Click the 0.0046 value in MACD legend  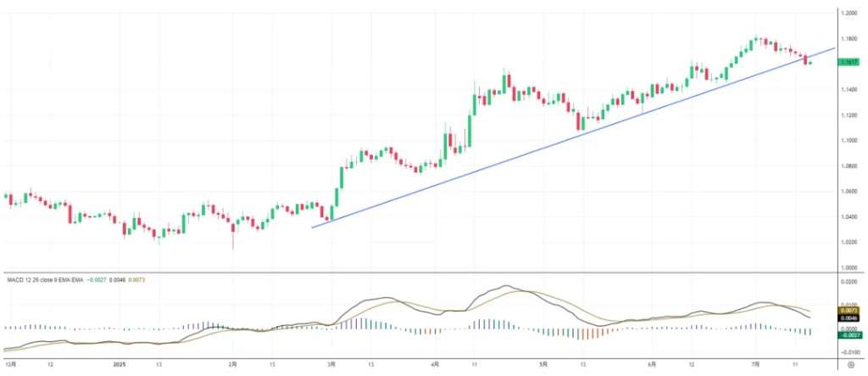(117, 281)
